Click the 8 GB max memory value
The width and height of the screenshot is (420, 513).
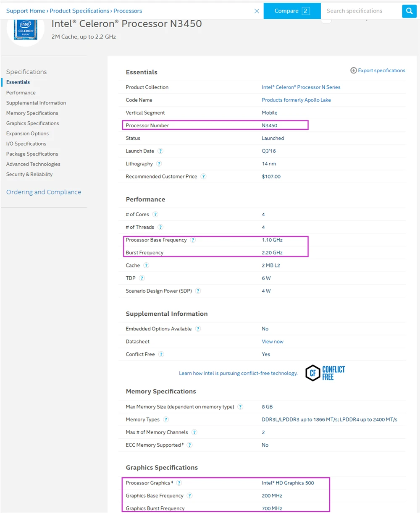coord(267,407)
